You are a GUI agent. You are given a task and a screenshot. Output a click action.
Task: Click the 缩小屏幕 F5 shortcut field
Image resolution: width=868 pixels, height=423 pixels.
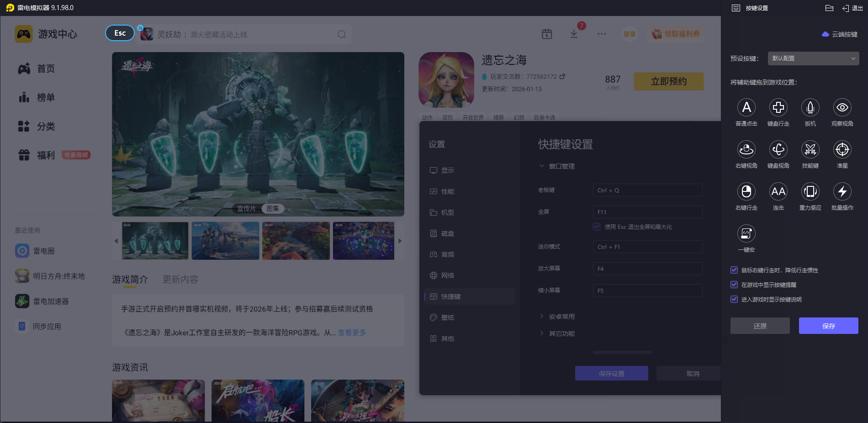coord(648,291)
